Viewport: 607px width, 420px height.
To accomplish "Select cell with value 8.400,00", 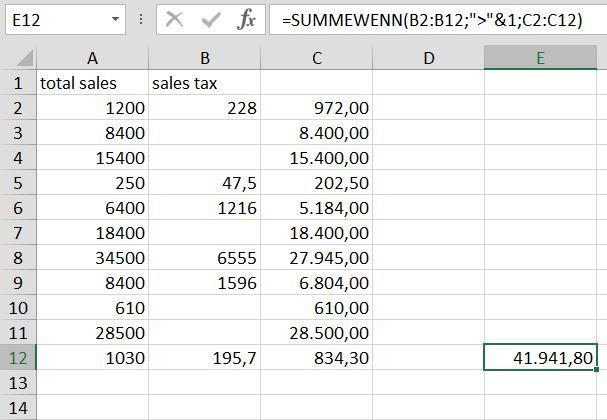I will pos(317,133).
